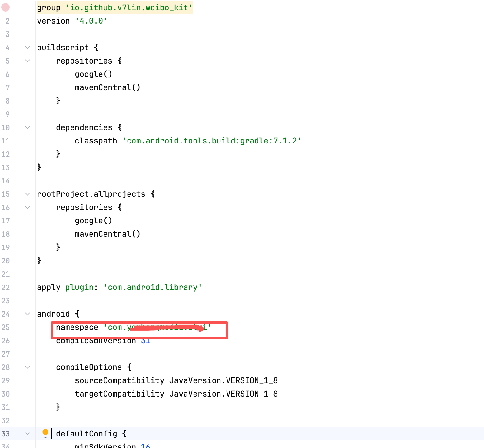Click version value '4.0.0'
484x448 pixels.
[91, 21]
